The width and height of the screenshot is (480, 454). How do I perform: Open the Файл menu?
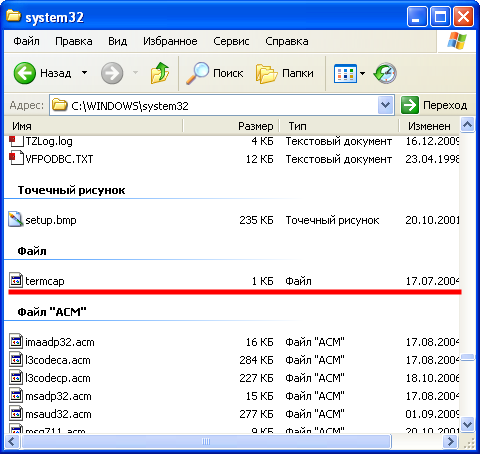tap(26, 41)
